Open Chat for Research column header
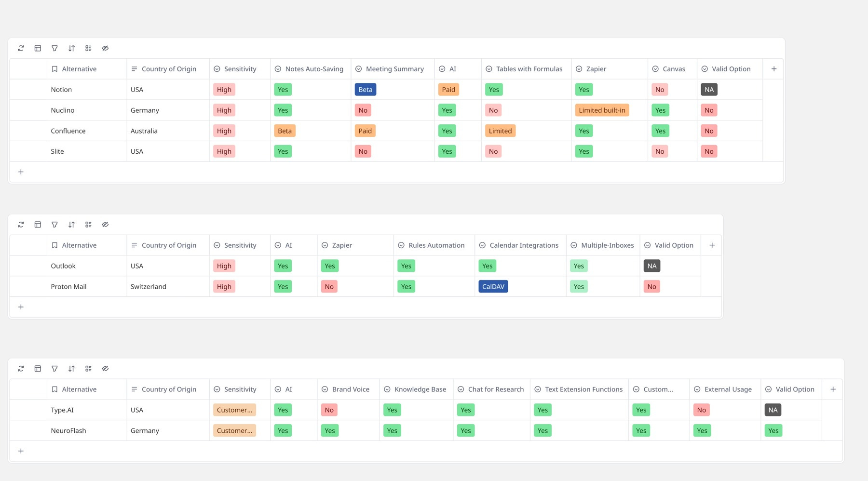Image resolution: width=868 pixels, height=481 pixels. 491,389
